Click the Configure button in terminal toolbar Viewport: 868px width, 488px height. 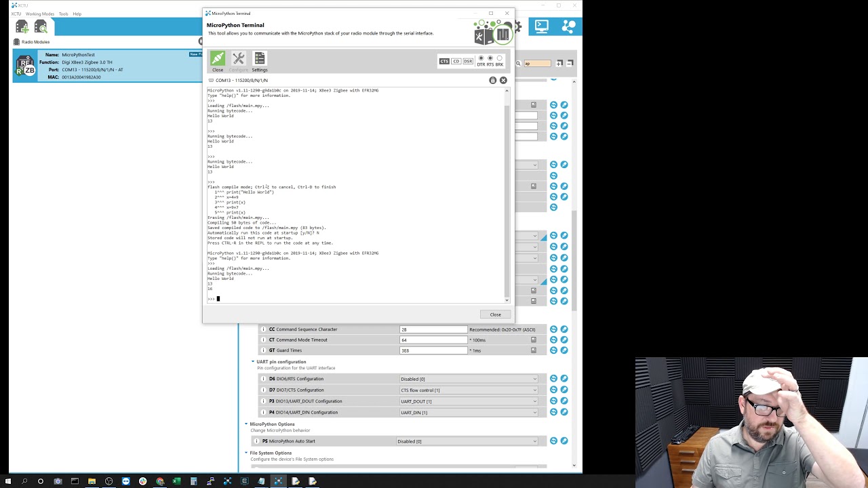[238, 62]
